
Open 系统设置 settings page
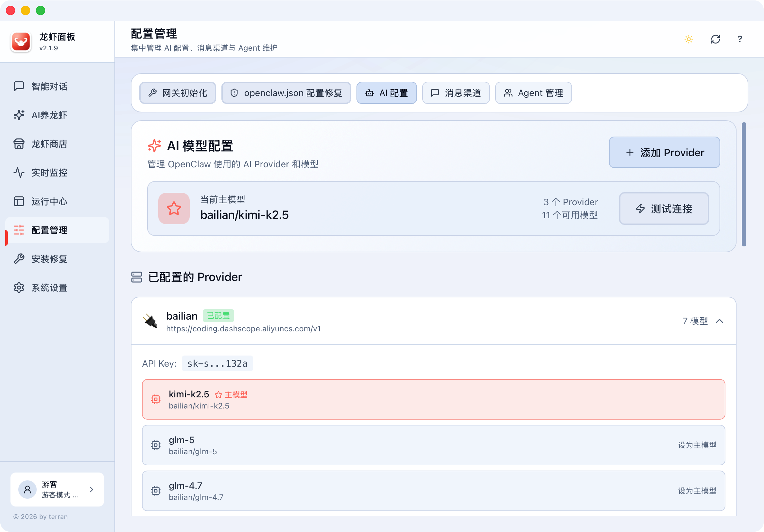click(x=49, y=288)
